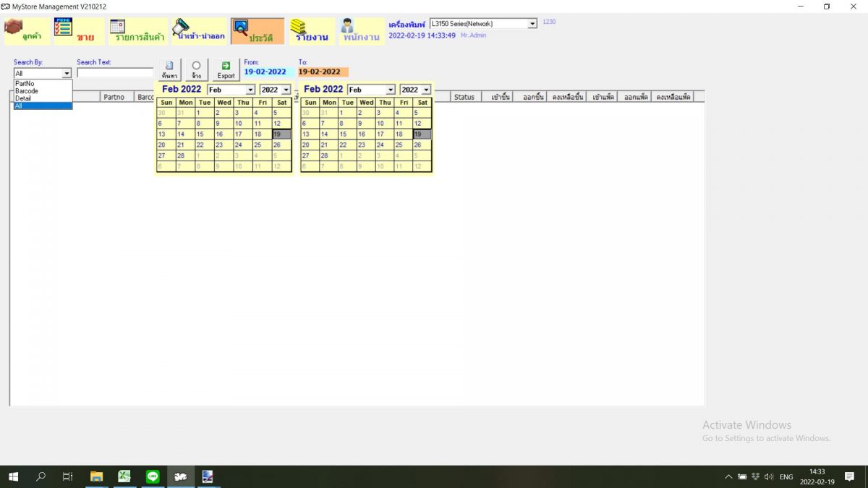Expand the From calendar year dropdown
The height and width of the screenshot is (488, 868).
[286, 90]
